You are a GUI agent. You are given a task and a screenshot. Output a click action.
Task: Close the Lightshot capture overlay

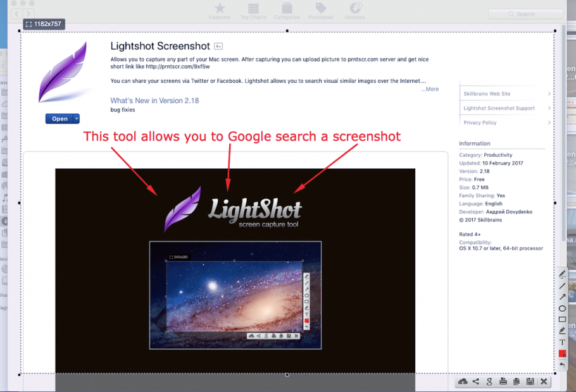point(544,382)
